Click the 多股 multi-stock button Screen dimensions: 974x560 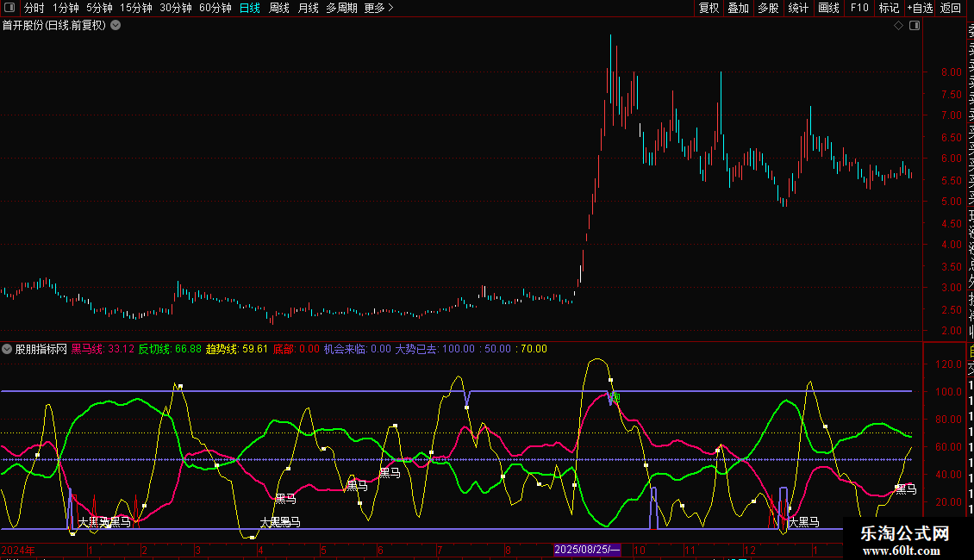[768, 9]
